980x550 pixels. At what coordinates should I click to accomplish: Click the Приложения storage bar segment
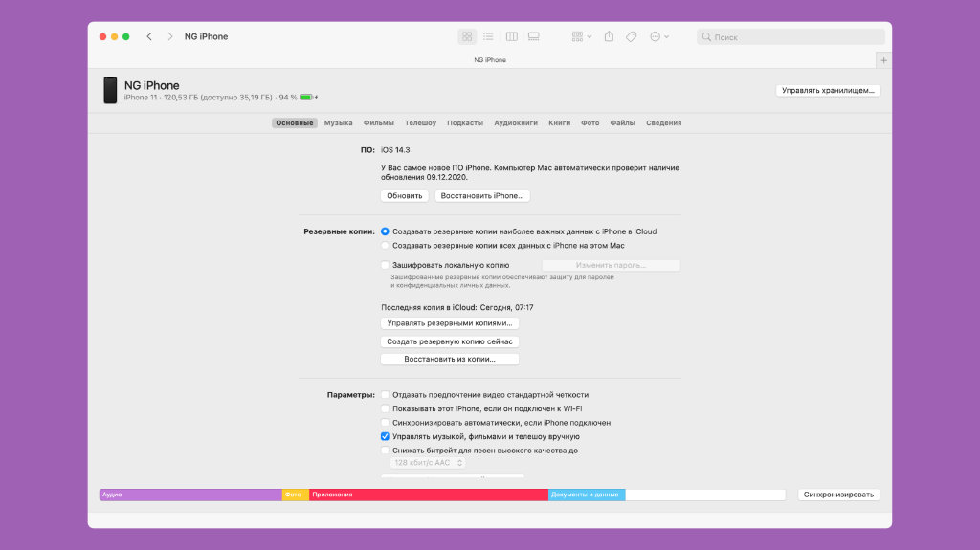[429, 495]
